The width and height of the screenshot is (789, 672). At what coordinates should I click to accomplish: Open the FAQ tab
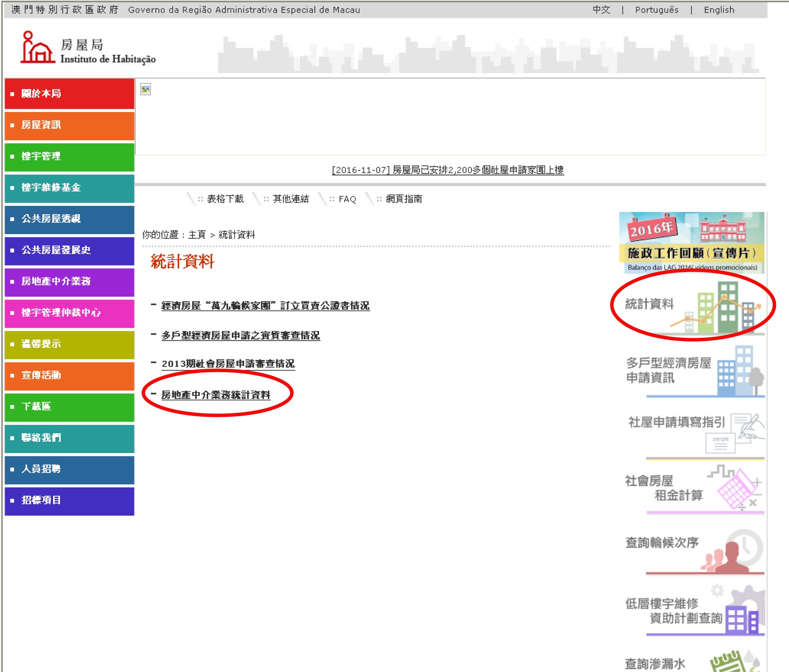click(x=347, y=199)
